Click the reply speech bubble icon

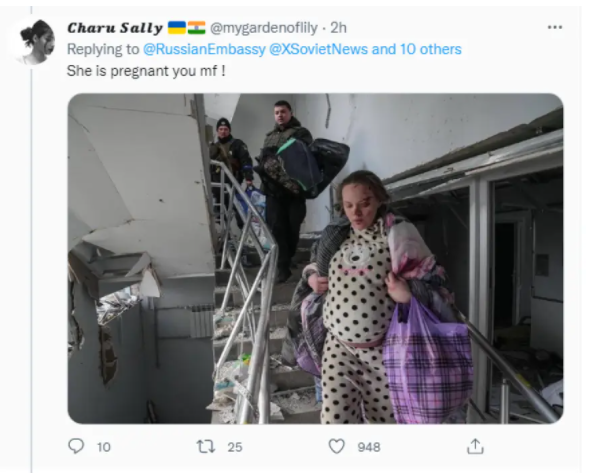click(x=76, y=446)
